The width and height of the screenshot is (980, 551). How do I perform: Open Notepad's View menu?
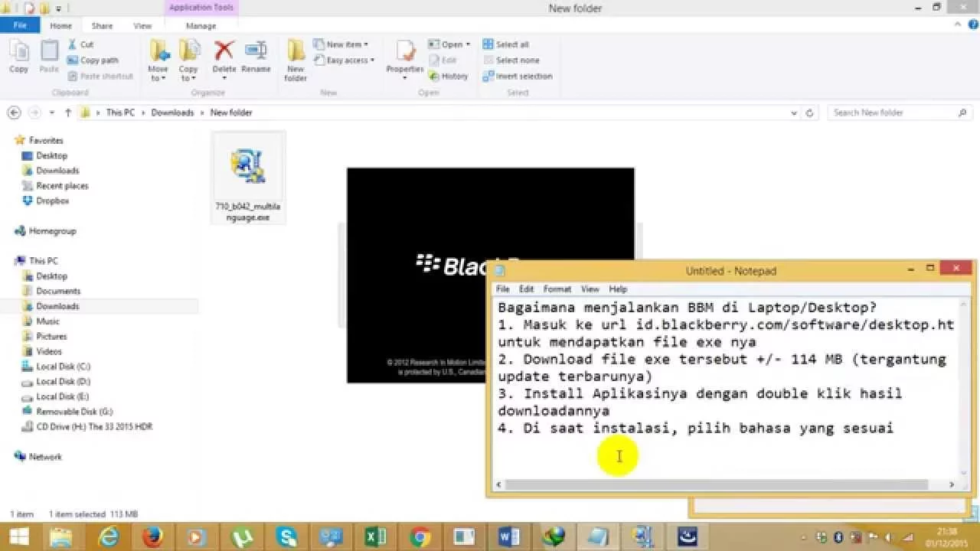pos(590,289)
